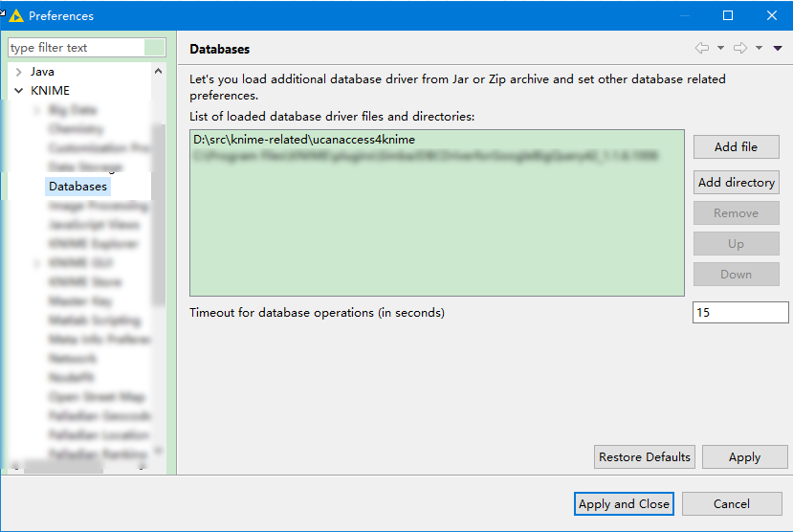
Task: Maximize the Preferences window
Action: (728, 15)
